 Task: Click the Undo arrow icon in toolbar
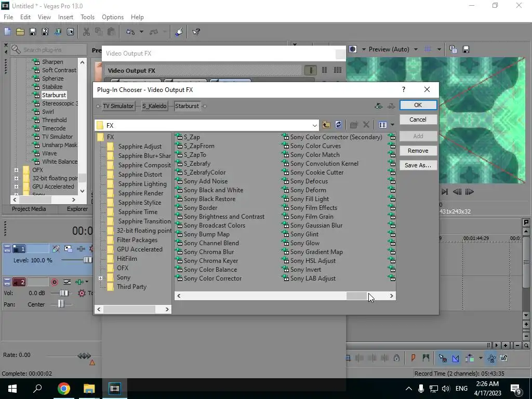[x=130, y=32]
